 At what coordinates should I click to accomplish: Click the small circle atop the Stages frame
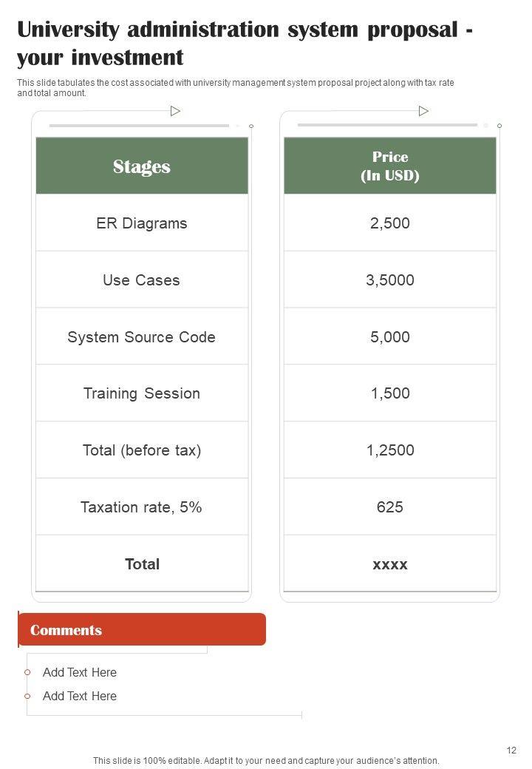pos(251,126)
